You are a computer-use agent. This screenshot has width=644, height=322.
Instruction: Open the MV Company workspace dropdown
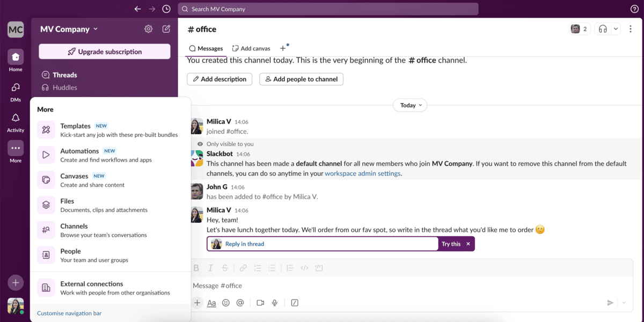69,29
